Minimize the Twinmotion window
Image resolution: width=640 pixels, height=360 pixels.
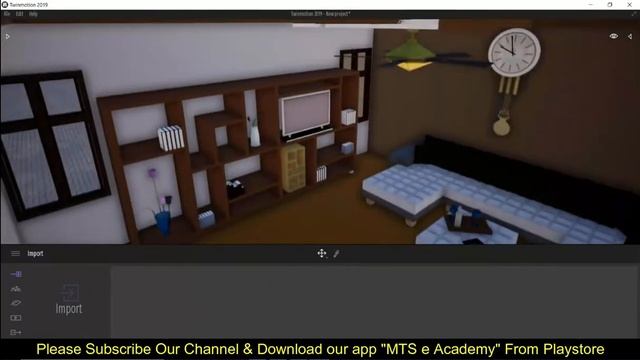pos(590,4)
